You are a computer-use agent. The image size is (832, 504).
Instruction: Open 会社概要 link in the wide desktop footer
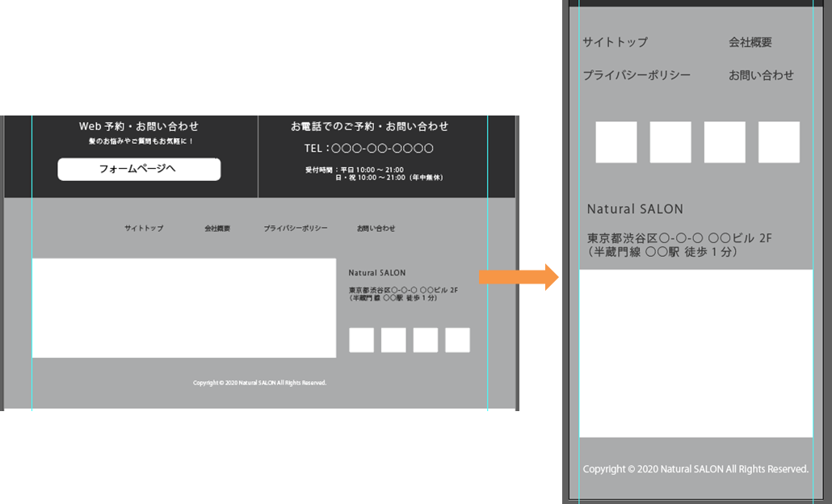click(x=217, y=229)
